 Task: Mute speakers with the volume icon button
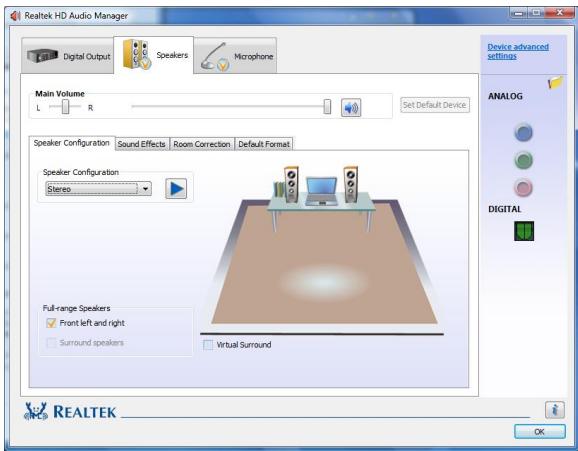pos(351,108)
